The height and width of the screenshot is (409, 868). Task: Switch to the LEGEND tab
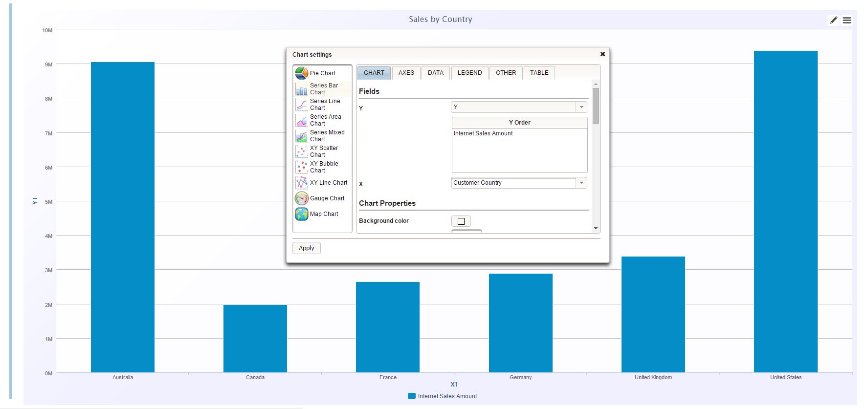pos(470,73)
